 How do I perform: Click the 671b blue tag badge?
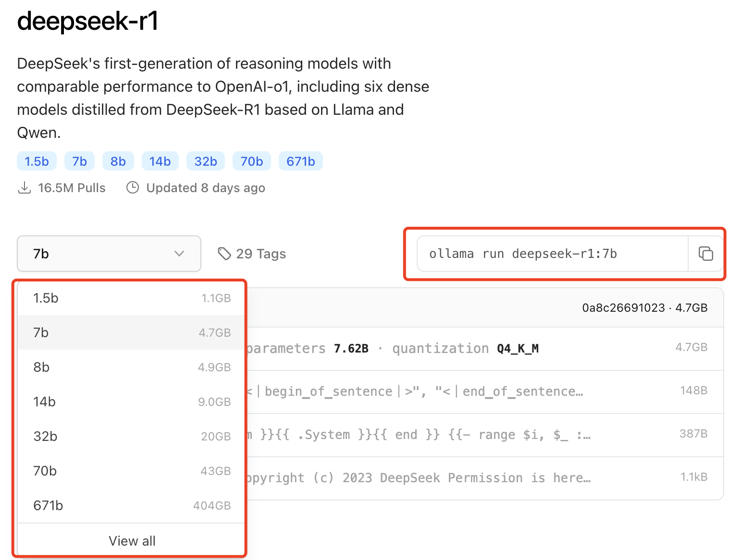[300, 161]
